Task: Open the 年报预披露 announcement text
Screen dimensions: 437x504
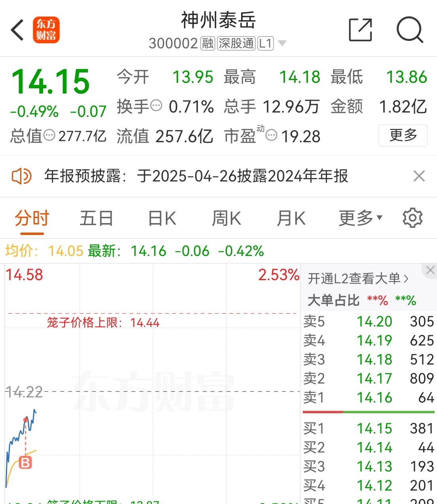Action: [x=196, y=176]
